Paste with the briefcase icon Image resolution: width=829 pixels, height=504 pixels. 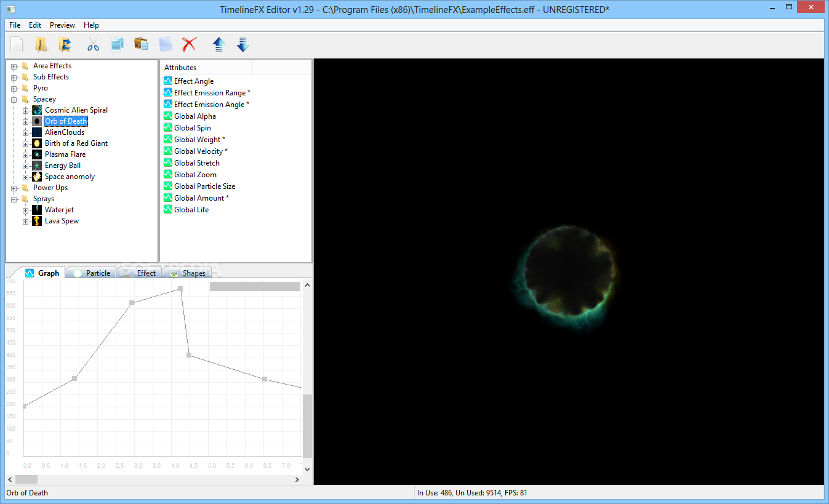point(141,44)
